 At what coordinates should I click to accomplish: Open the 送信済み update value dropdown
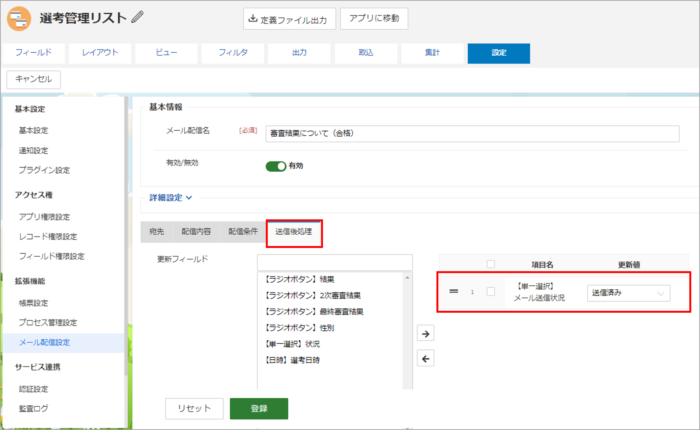point(628,293)
